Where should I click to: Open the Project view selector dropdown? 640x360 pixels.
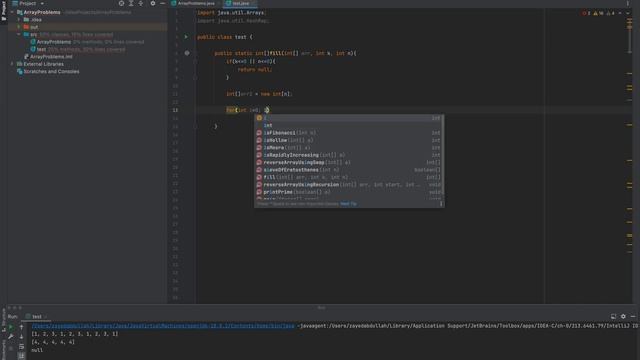click(x=28, y=3)
